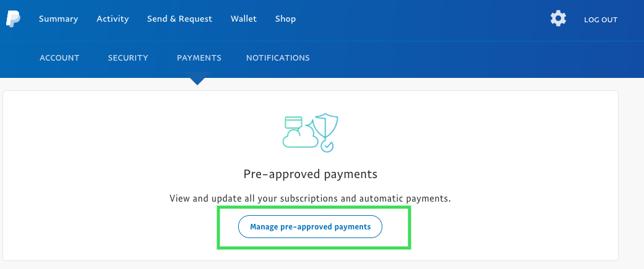Click Manage pre-approved payments button

point(310,227)
